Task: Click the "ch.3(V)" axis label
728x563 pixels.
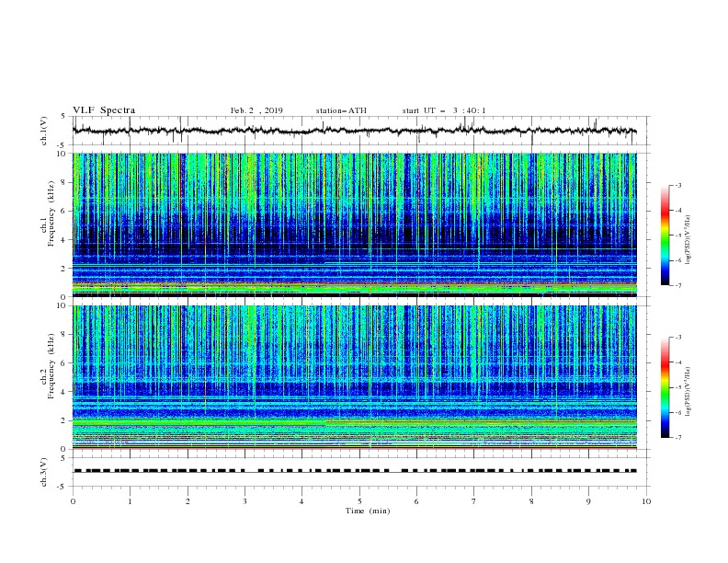Action: point(44,472)
